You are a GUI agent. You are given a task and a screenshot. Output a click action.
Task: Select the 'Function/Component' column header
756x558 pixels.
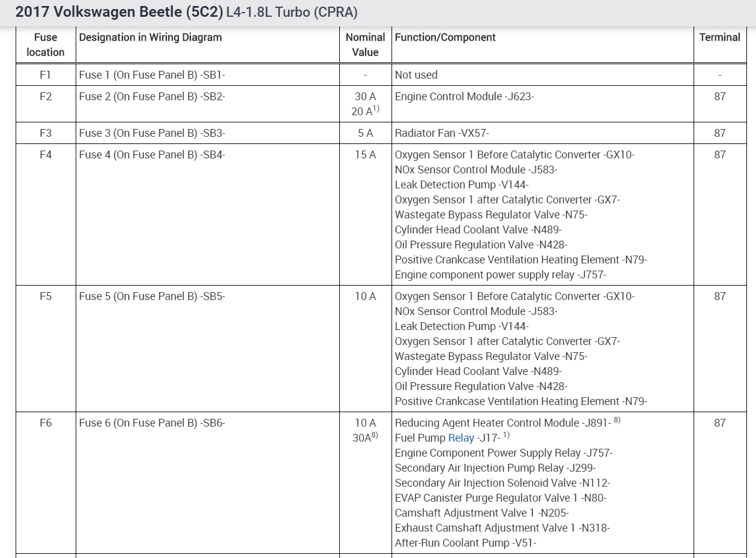[x=445, y=37]
